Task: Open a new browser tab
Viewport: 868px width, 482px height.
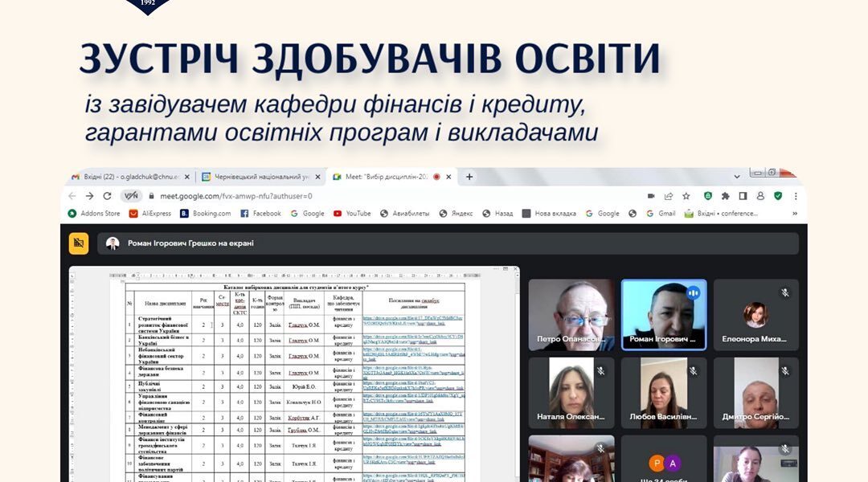Action: 469,177
